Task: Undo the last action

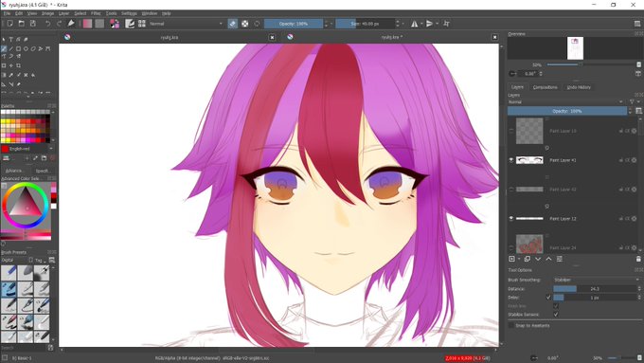Action: pos(48,24)
